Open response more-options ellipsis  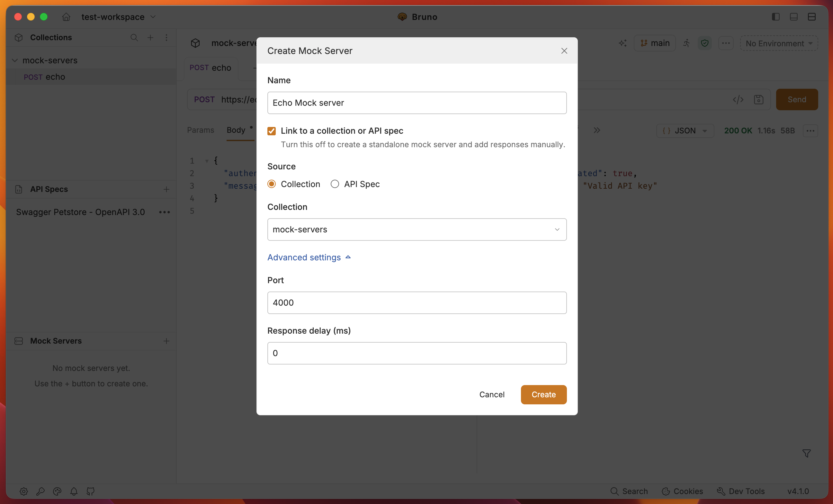[x=811, y=130]
